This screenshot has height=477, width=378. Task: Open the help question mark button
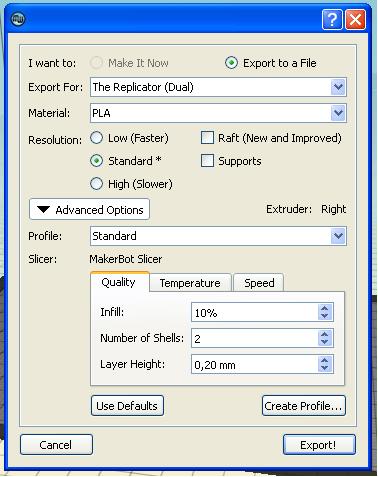pyautogui.click(x=332, y=19)
